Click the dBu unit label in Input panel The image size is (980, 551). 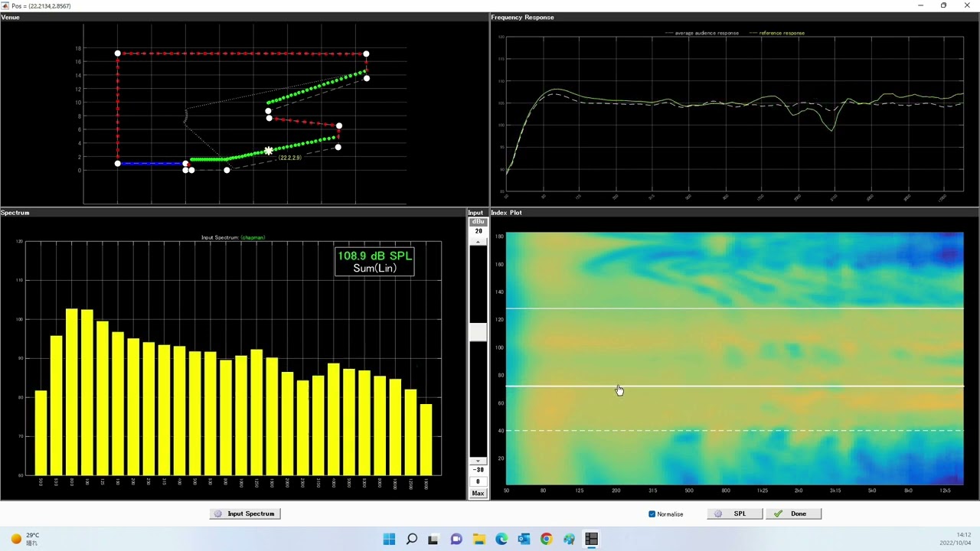478,222
